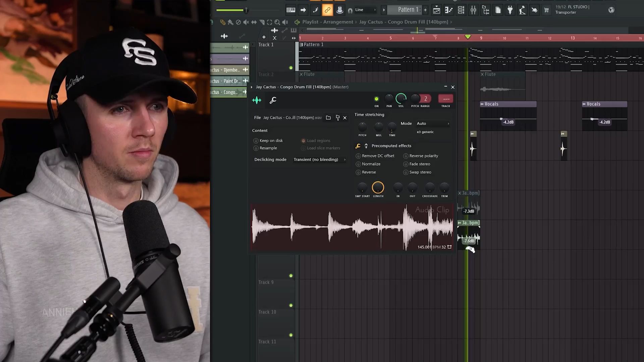Enable Swap stereo
644x362 pixels.
417,172
